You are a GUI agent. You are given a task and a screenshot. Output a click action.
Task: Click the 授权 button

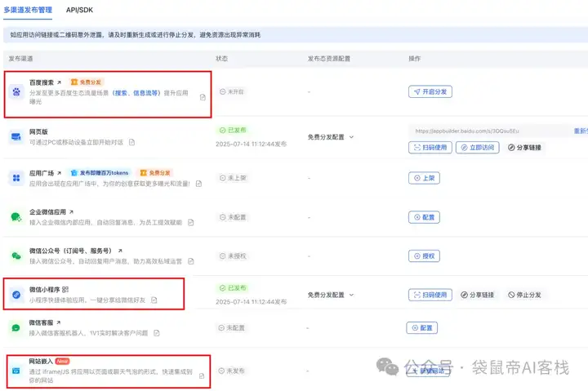pyautogui.click(x=424, y=256)
